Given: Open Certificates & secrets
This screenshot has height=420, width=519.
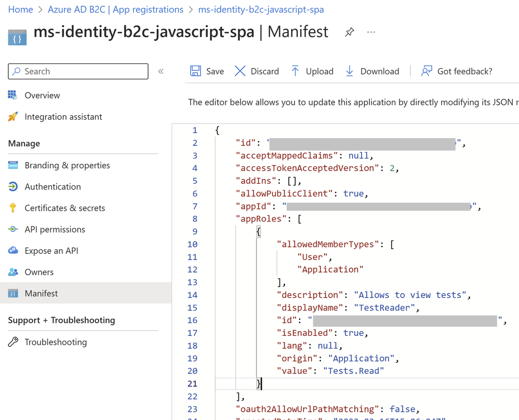Looking at the screenshot, I should click(x=65, y=208).
